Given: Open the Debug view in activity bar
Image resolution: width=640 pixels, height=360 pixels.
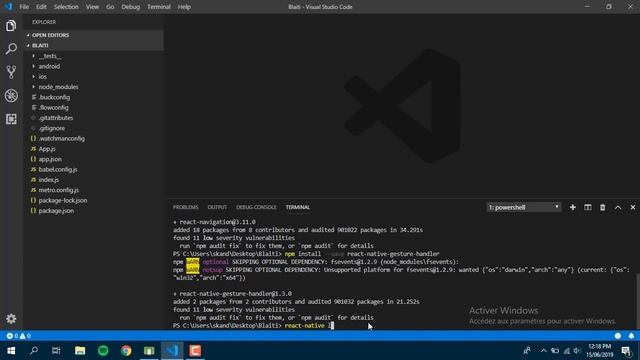Looking at the screenshot, I should pyautogui.click(x=11, y=96).
